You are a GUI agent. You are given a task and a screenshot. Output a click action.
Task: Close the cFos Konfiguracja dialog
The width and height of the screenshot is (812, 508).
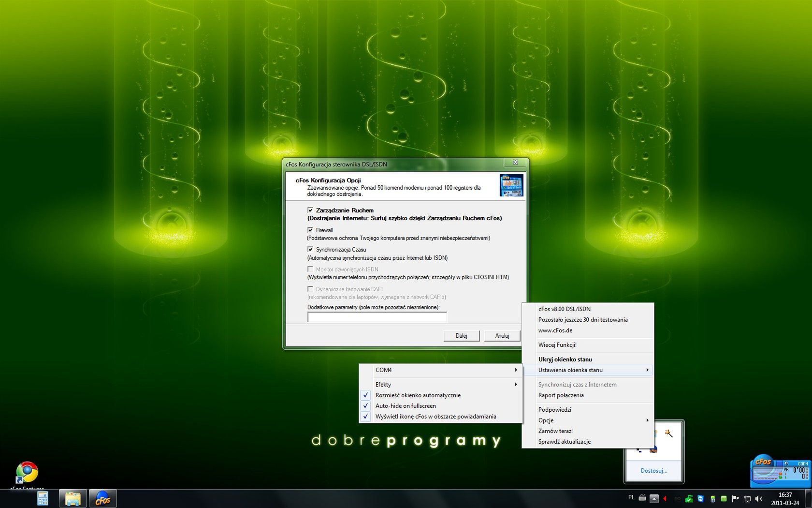click(515, 162)
